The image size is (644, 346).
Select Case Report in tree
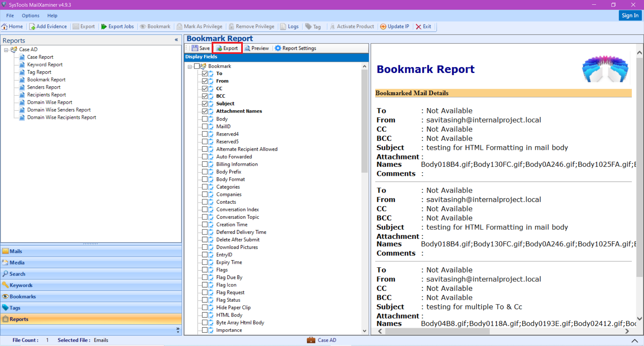point(40,57)
